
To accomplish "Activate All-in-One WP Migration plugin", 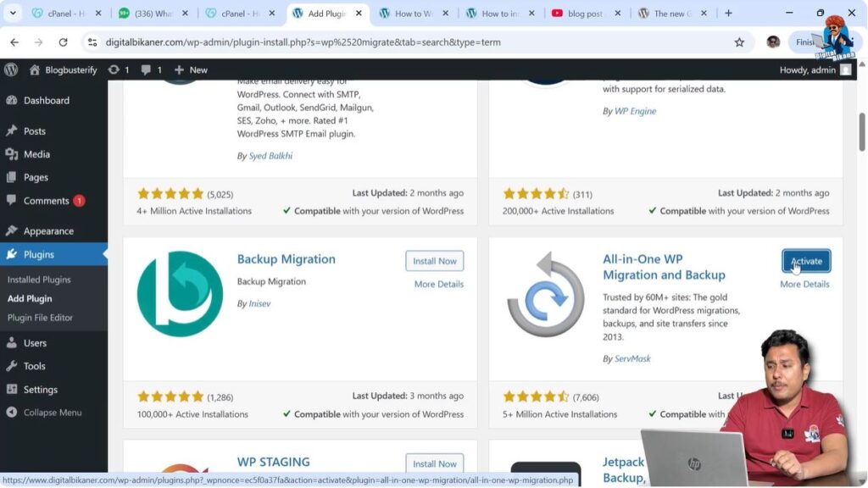I will (x=806, y=261).
